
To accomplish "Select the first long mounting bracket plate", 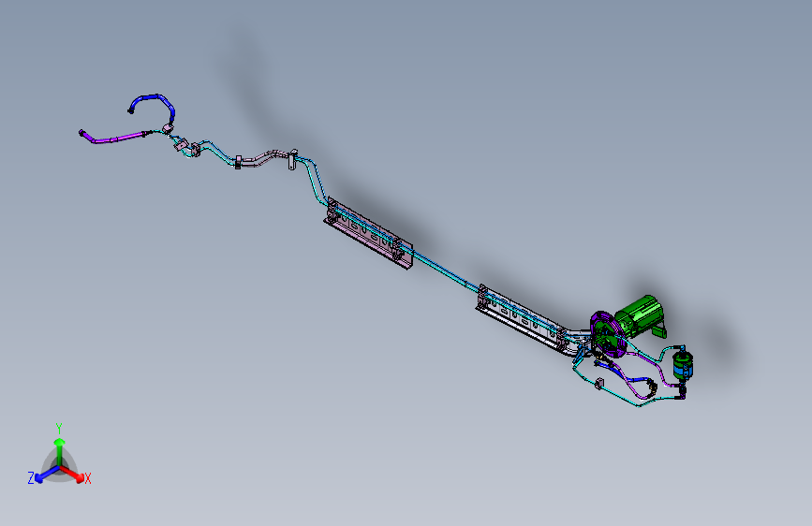I will coord(368,232).
